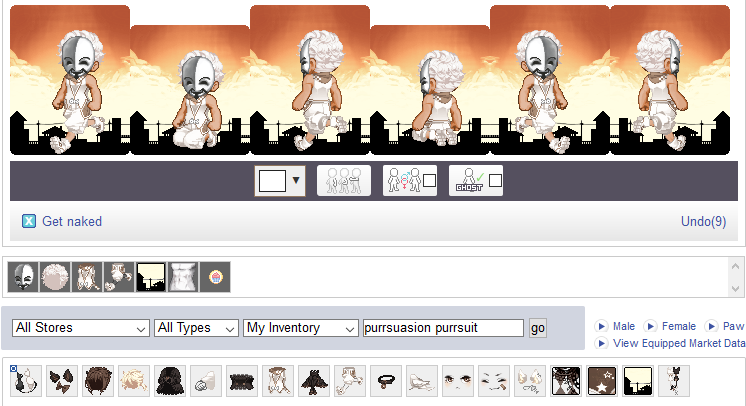Remove the half-black mask from equipped items

(x=23, y=277)
